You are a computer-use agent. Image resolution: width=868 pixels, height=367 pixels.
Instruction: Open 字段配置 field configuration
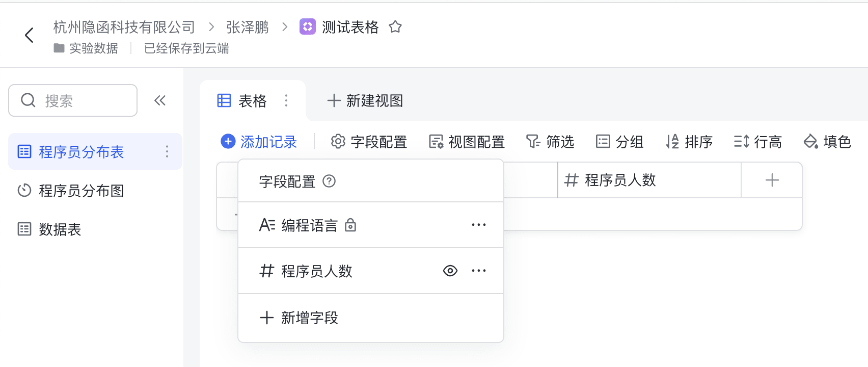click(x=368, y=142)
